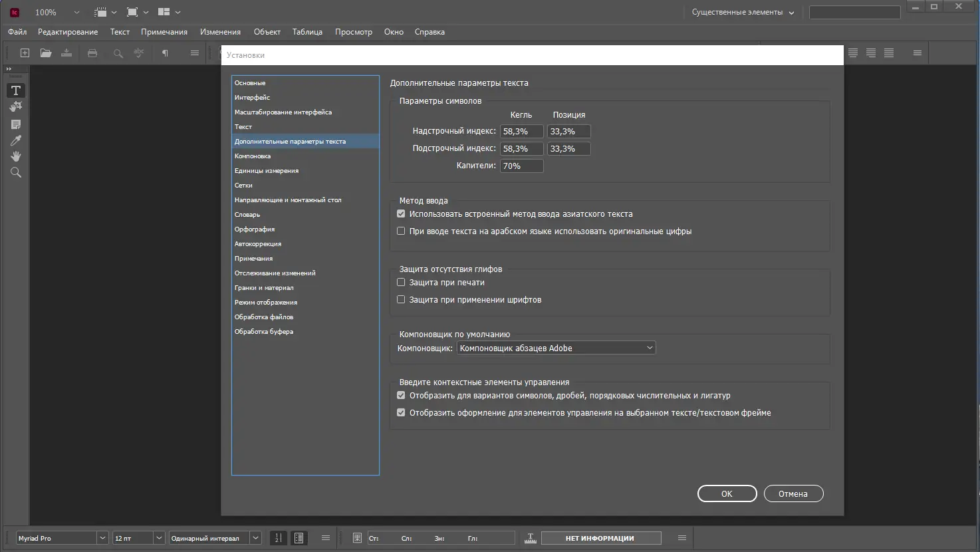The height and width of the screenshot is (552, 980).
Task: Click the Капители percentage field
Action: click(521, 166)
